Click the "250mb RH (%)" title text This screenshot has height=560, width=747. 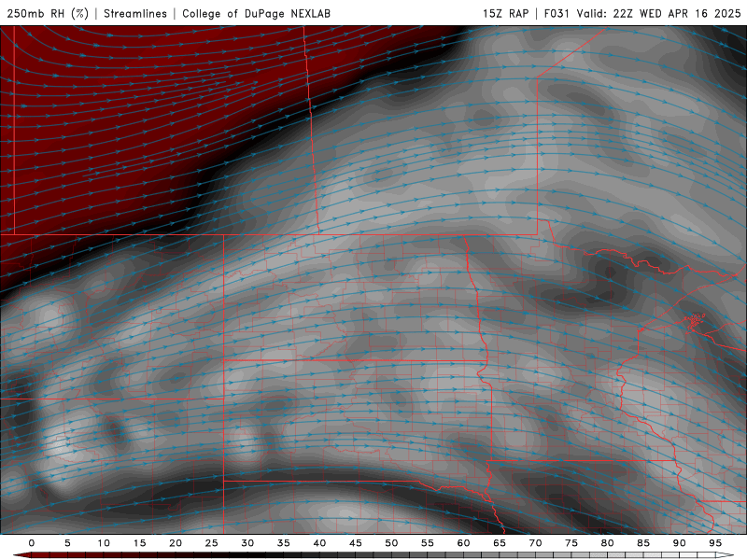click(x=48, y=13)
